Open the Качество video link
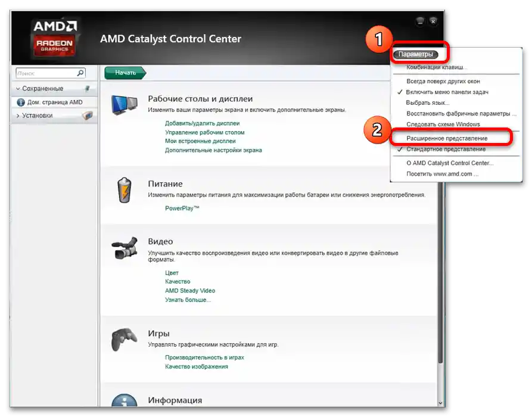532x417 pixels. coord(178,282)
